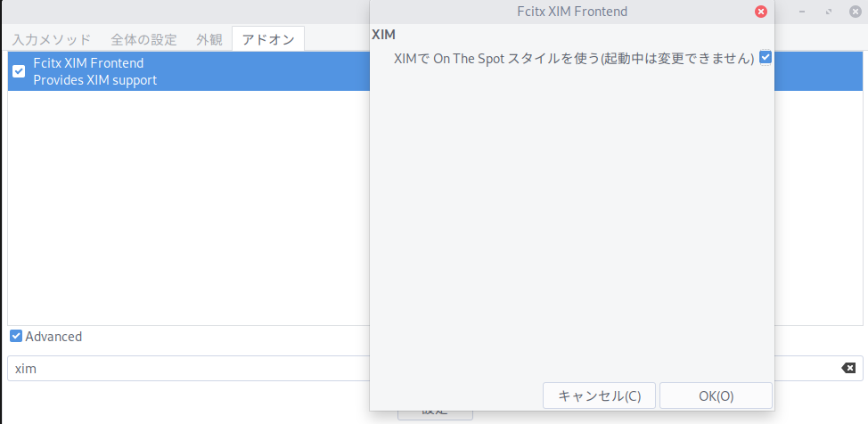
Task: Click the On The Spot option label text
Action: click(x=573, y=58)
